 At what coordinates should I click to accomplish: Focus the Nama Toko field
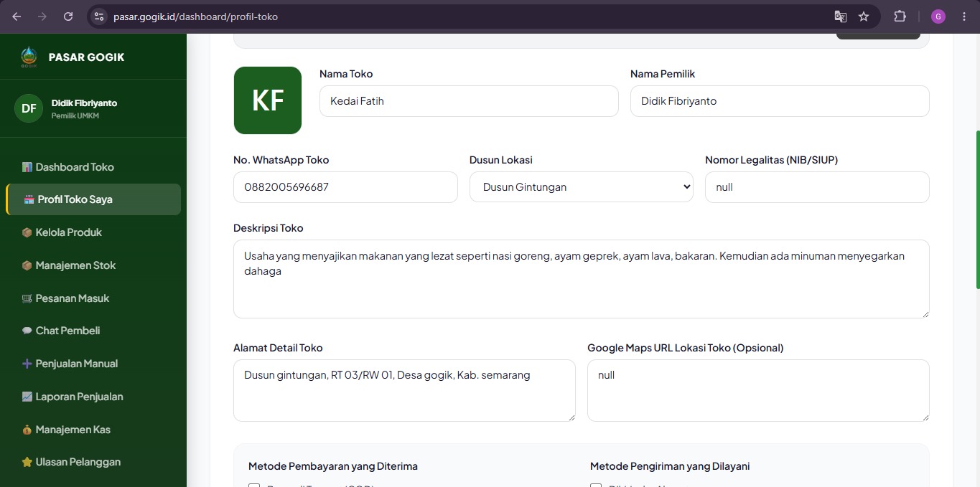[x=469, y=101]
